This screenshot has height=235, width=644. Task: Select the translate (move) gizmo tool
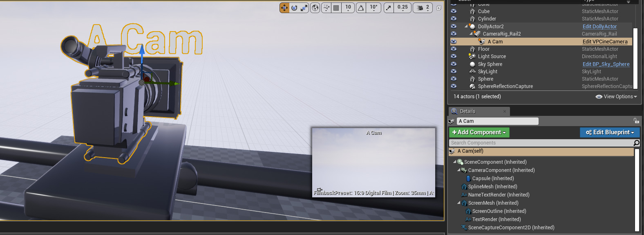click(x=284, y=8)
